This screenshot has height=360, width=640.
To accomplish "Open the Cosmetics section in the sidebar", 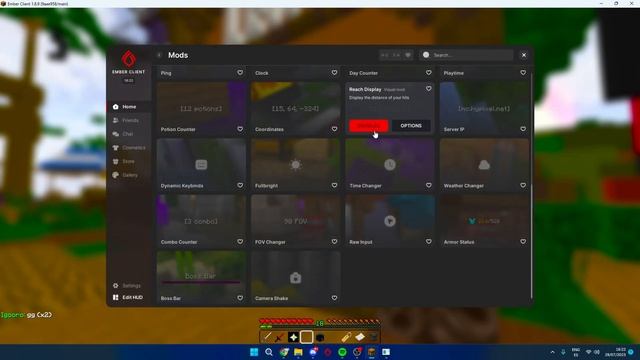I will click(129, 148).
